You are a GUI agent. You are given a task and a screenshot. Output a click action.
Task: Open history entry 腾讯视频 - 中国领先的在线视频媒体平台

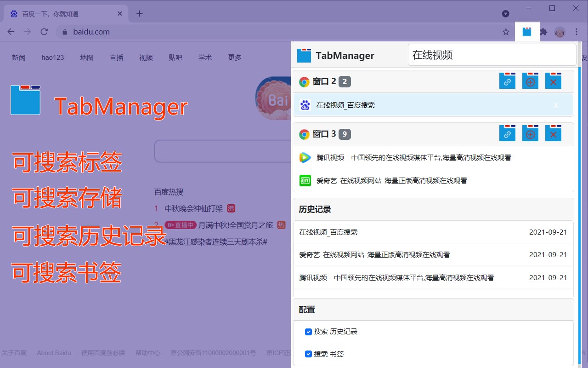click(433, 277)
